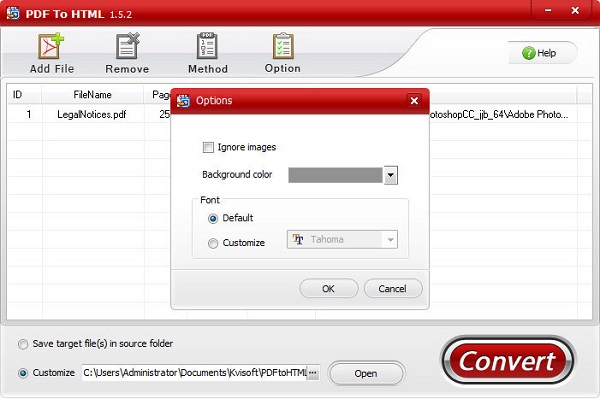Click the Add File toolbar icon
600x399 pixels.
[51, 46]
